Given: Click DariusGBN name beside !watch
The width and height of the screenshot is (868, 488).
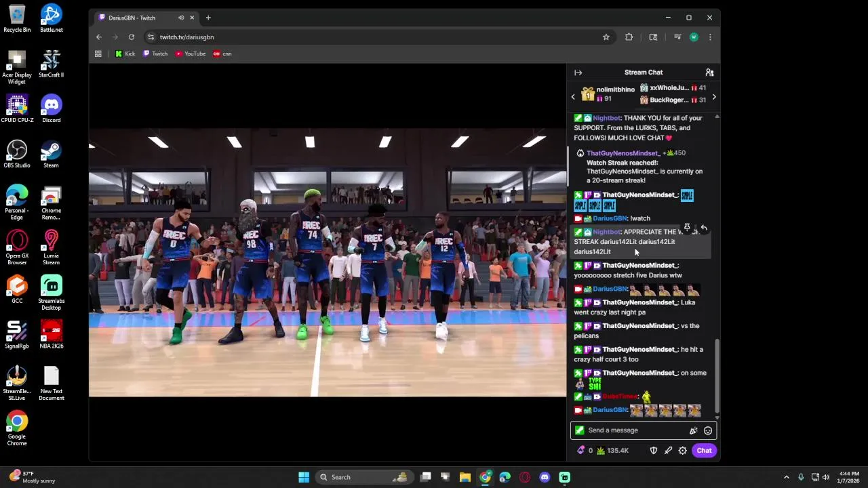Looking at the screenshot, I should click(x=610, y=218).
